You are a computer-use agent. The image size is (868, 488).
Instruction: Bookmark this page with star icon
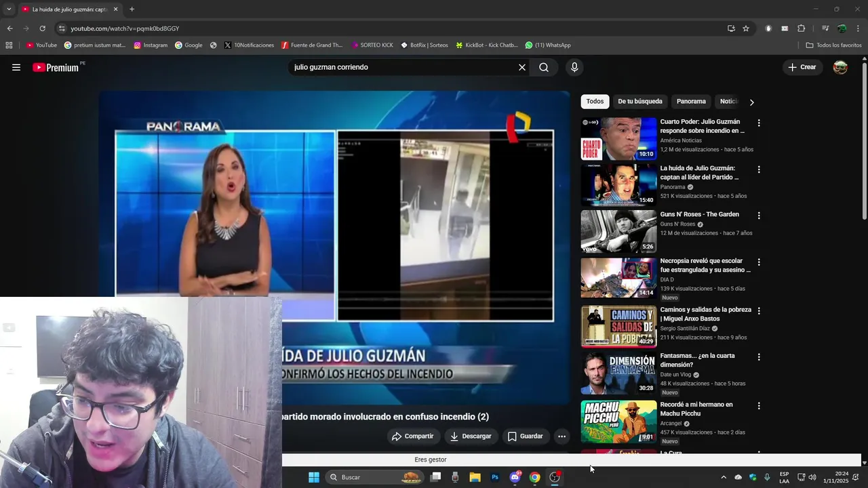pyautogui.click(x=746, y=28)
